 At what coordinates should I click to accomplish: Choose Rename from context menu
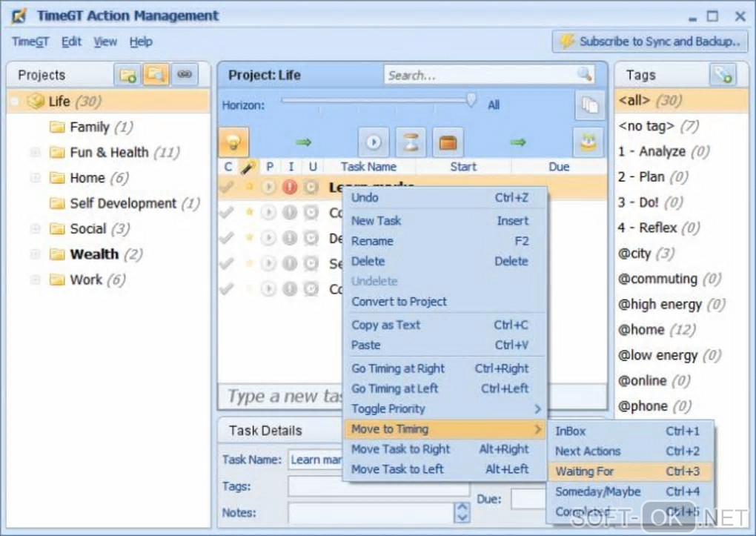coord(445,241)
